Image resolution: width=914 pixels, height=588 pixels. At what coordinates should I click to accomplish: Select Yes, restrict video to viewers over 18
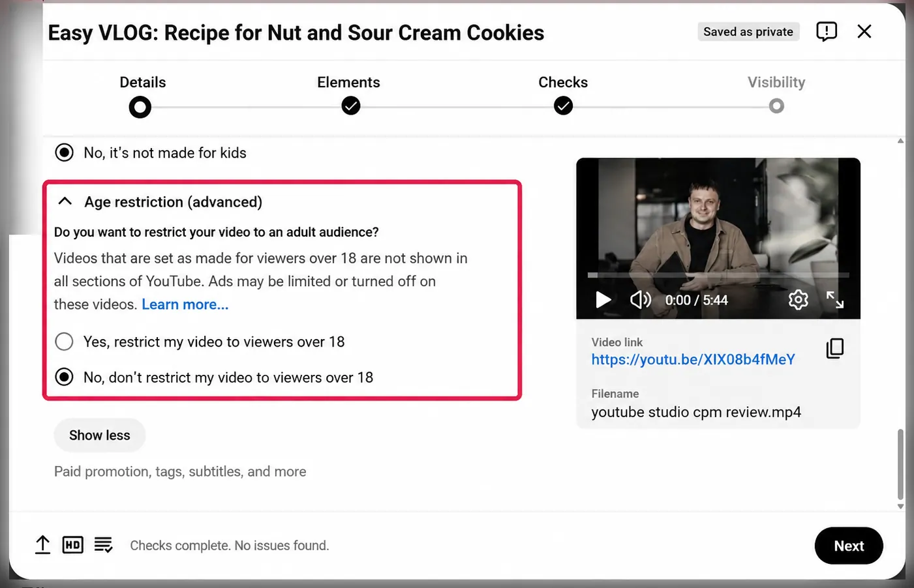tap(64, 342)
